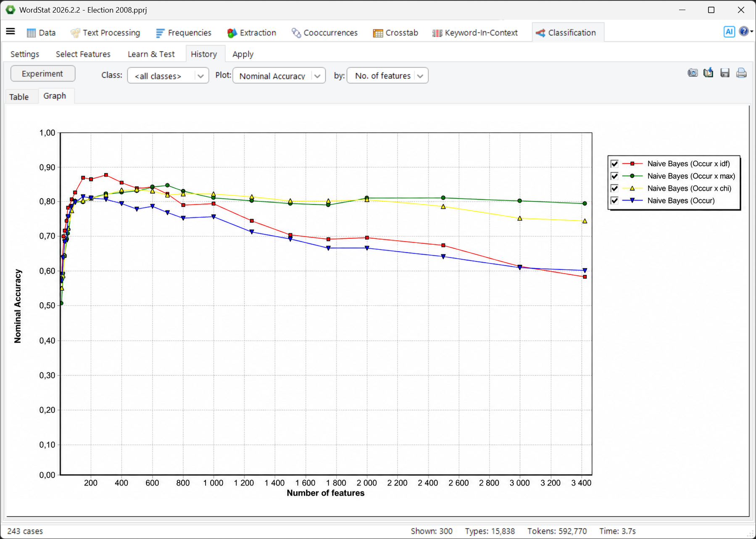This screenshot has height=539, width=756.
Task: Open the help question mark icon
Action: pyautogui.click(x=744, y=32)
